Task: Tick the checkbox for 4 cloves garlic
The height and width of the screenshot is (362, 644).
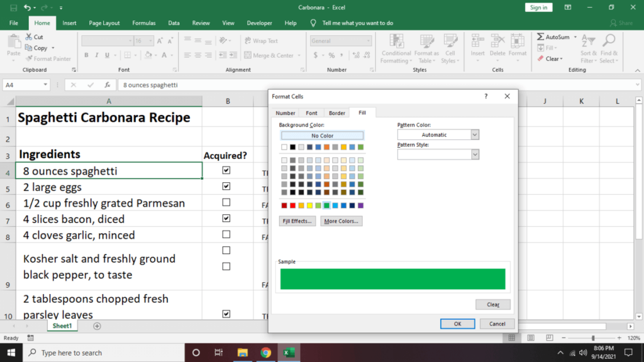Action: pos(226,234)
